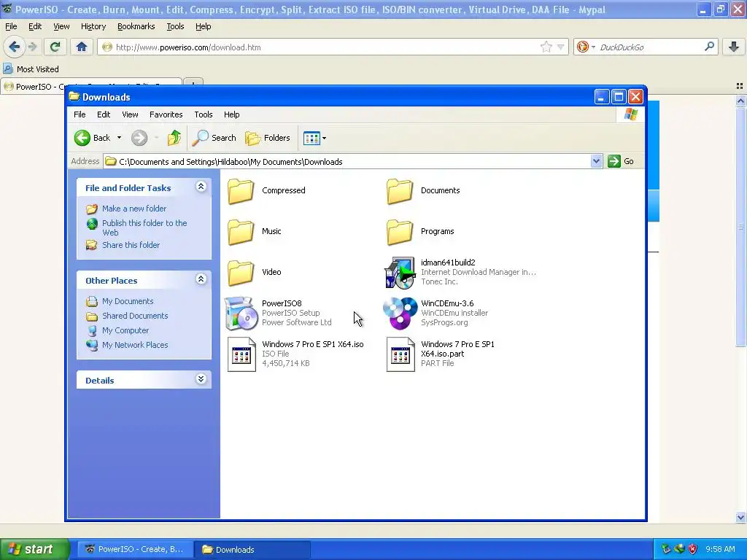
Task: Collapse the File and Folder Tasks panel
Action: click(x=201, y=187)
